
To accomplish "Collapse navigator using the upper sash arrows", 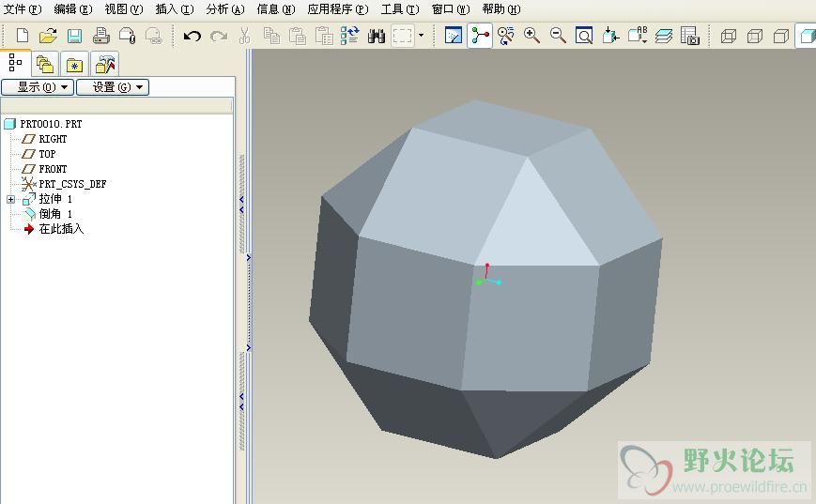I will point(241,205).
